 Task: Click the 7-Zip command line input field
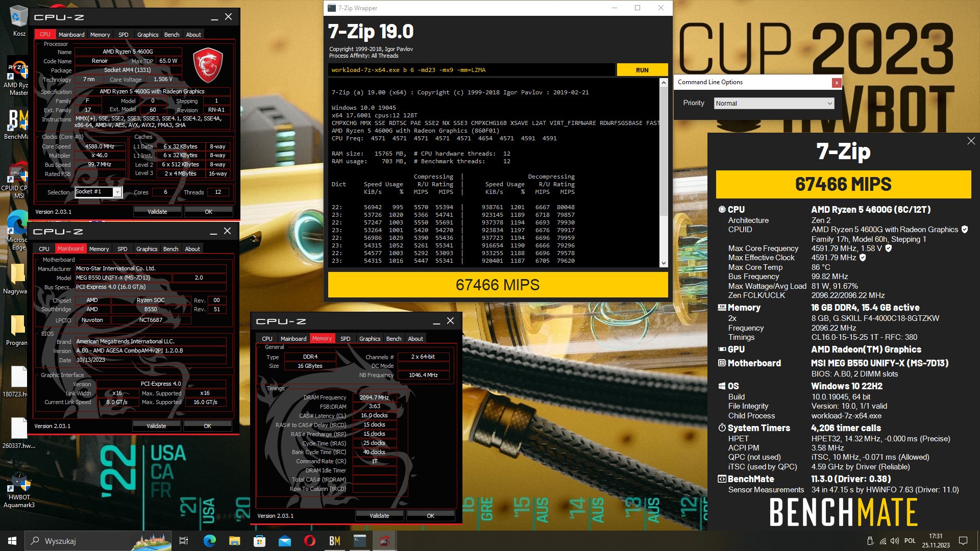coord(471,70)
